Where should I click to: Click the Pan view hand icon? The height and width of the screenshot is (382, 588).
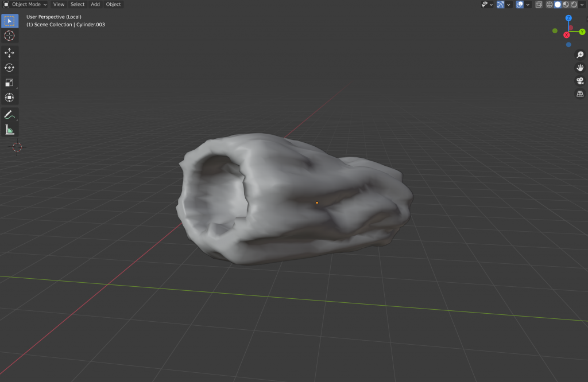point(580,68)
